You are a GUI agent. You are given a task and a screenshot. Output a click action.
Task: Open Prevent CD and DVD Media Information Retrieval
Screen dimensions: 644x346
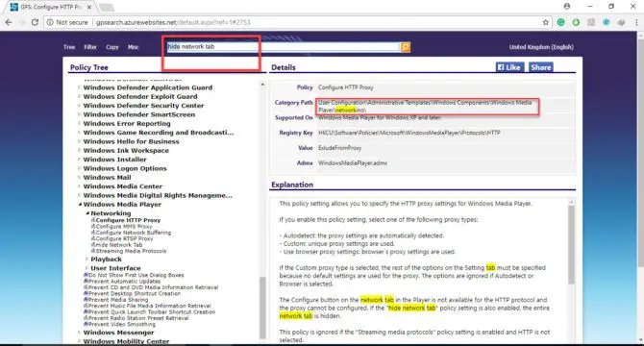tap(153, 287)
